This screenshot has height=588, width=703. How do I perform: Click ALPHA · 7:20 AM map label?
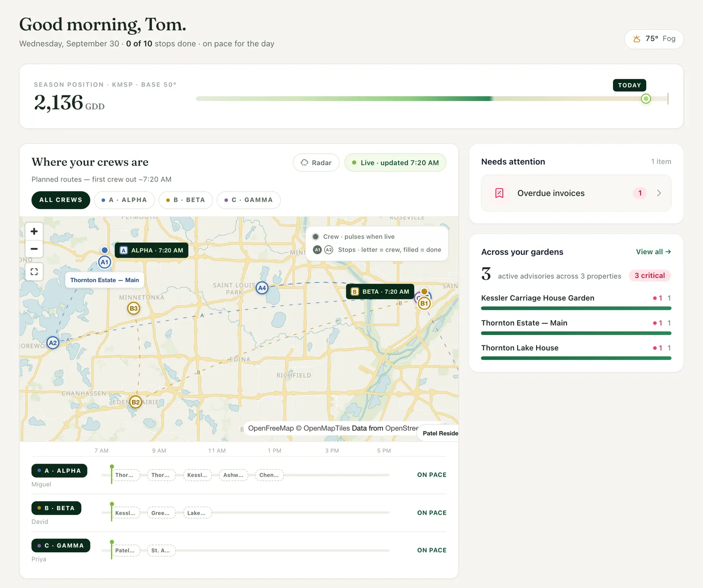pyautogui.click(x=152, y=250)
